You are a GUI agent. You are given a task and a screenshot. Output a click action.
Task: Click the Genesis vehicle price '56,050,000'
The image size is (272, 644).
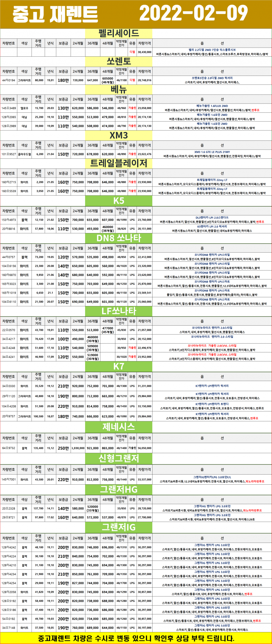tap(145, 448)
